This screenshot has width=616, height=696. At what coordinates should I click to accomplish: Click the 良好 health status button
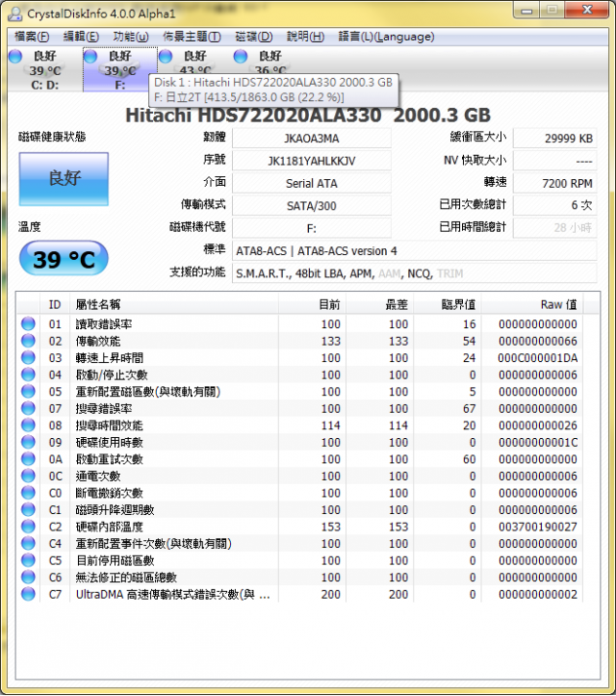click(64, 179)
